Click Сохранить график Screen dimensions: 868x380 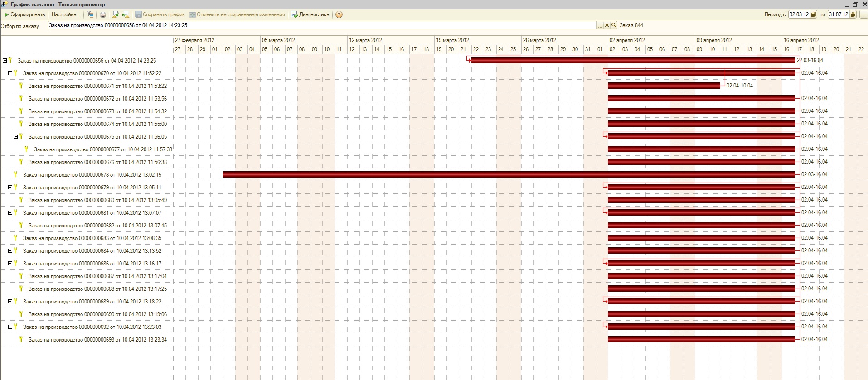[160, 14]
